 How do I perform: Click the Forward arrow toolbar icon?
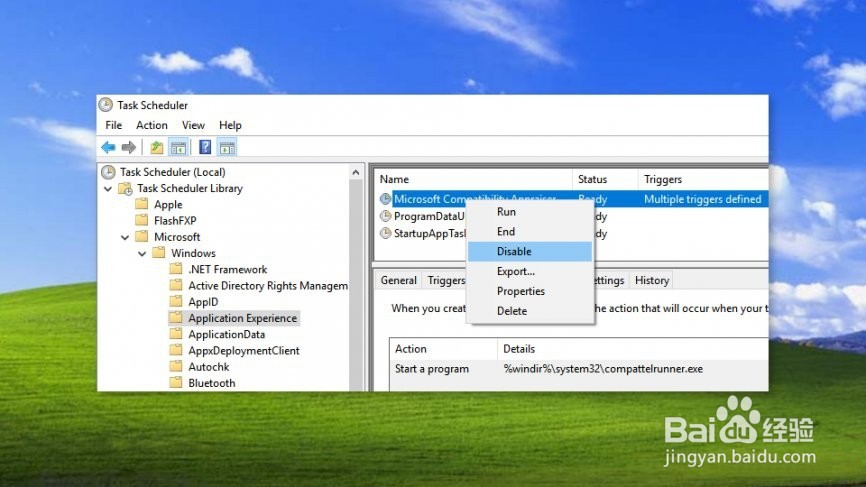[x=129, y=147]
